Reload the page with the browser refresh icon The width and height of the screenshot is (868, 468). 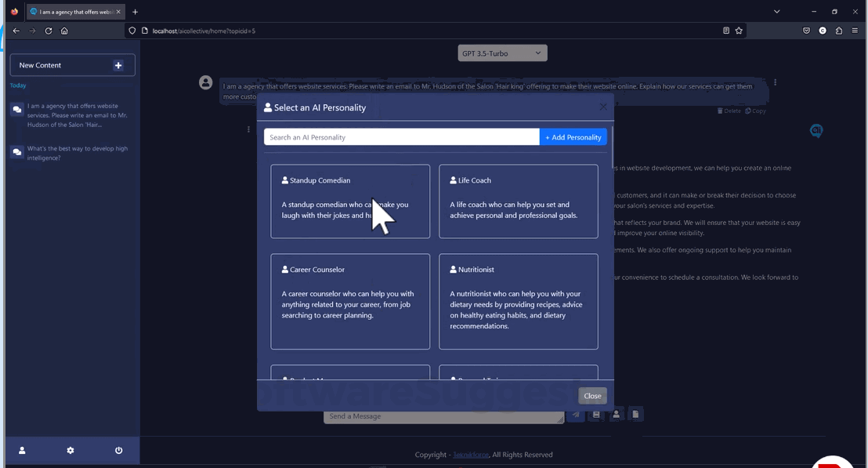[49, 31]
